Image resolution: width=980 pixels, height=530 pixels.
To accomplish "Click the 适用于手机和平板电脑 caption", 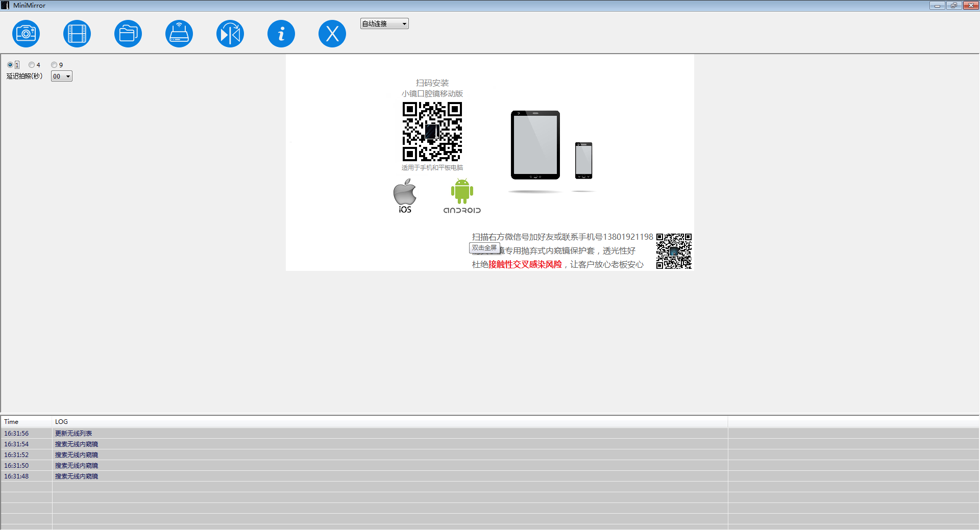I will click(432, 167).
